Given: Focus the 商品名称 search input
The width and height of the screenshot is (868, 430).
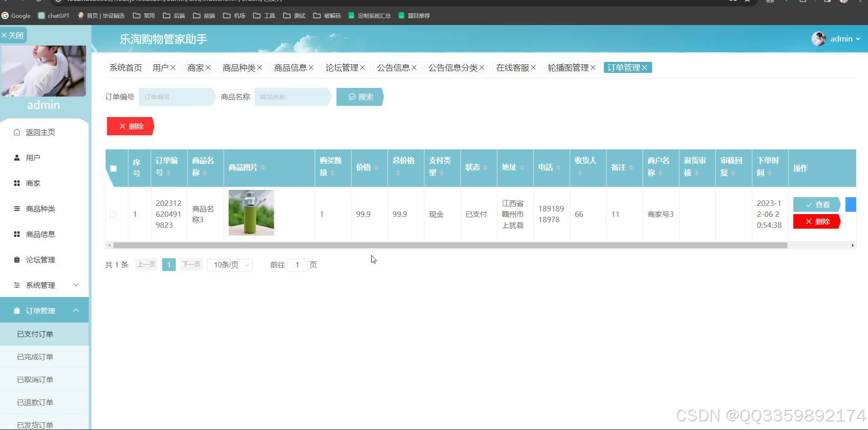Looking at the screenshot, I should pos(292,97).
